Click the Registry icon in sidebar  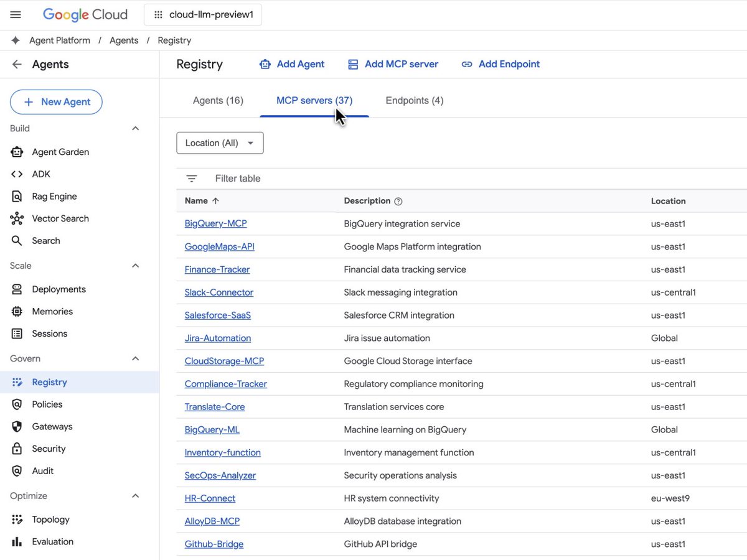[x=17, y=382]
